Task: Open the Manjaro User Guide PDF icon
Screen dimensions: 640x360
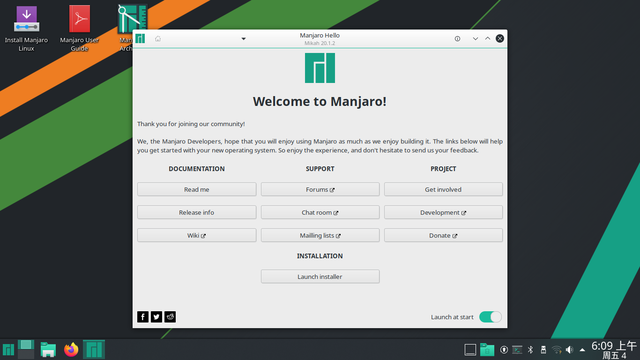Action: pos(79,28)
